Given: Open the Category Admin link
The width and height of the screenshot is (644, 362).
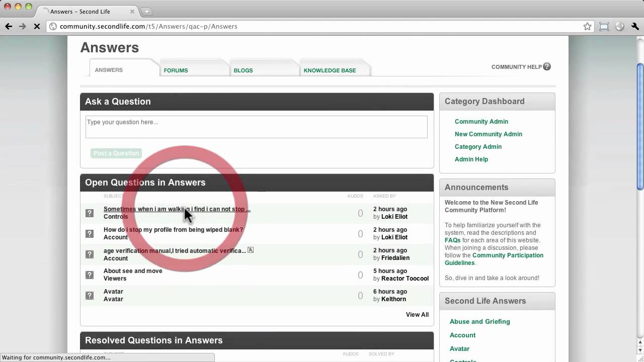Looking at the screenshot, I should 478,146.
